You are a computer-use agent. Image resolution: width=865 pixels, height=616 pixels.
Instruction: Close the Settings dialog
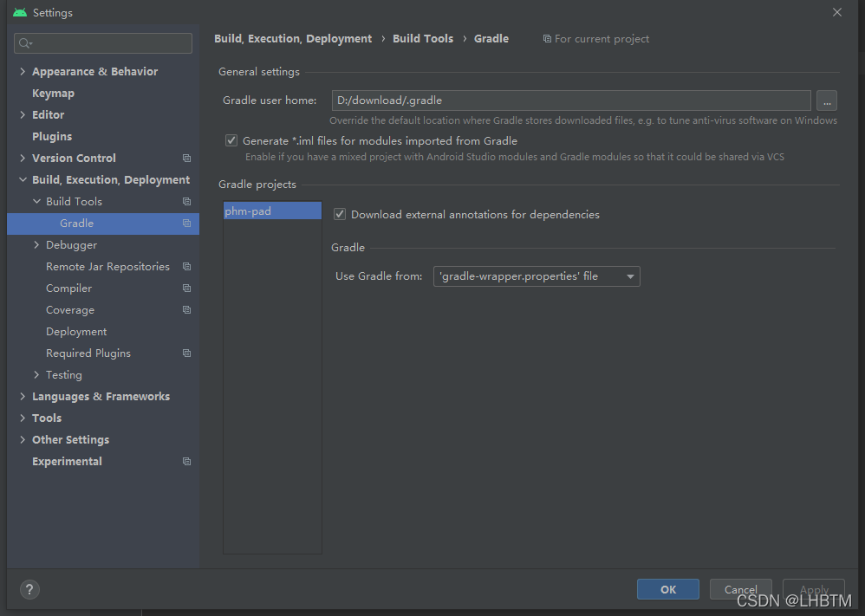pyautogui.click(x=837, y=12)
